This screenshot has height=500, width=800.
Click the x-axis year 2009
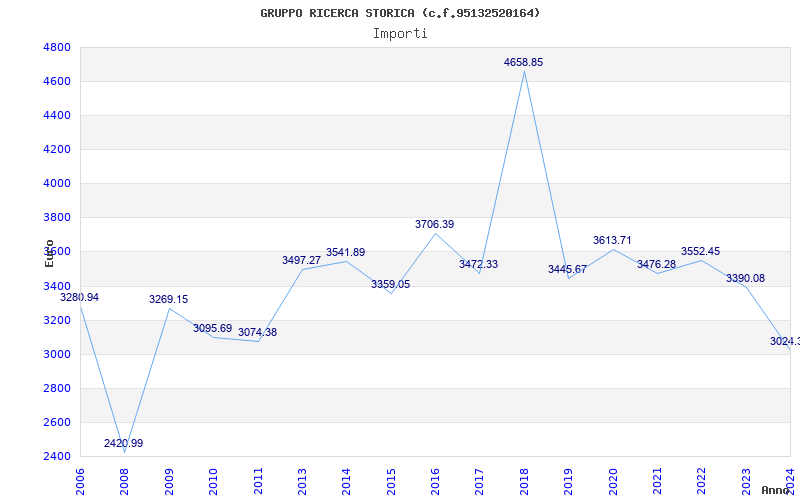(169, 481)
